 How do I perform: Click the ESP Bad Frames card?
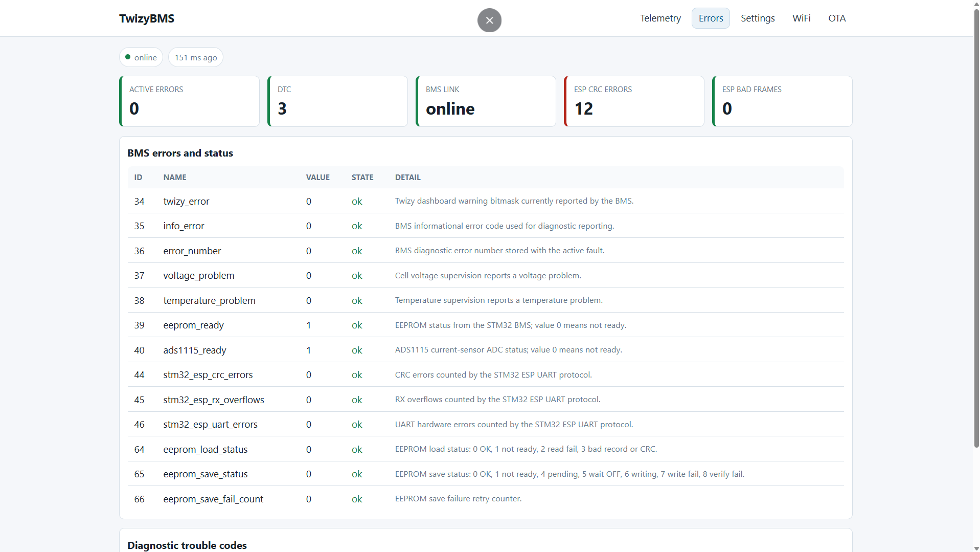point(782,101)
